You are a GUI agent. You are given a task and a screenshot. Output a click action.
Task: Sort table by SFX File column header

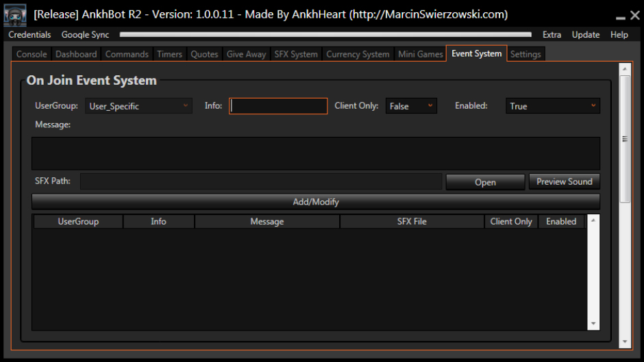click(x=412, y=221)
